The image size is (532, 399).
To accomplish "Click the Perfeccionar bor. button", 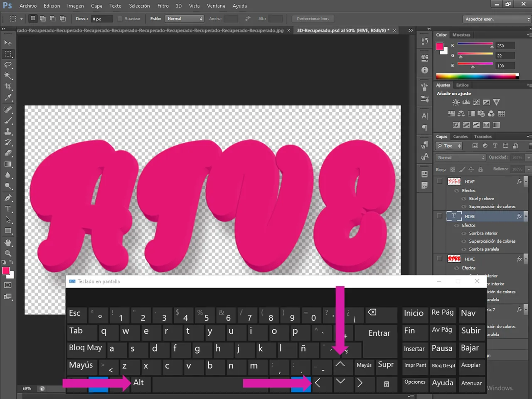I will (x=313, y=19).
